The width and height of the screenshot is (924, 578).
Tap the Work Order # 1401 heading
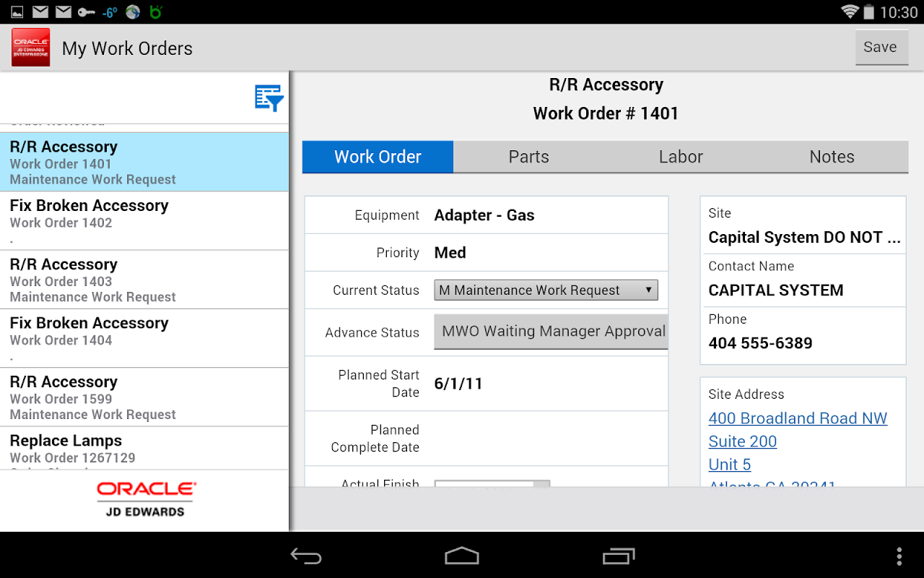pos(606,113)
